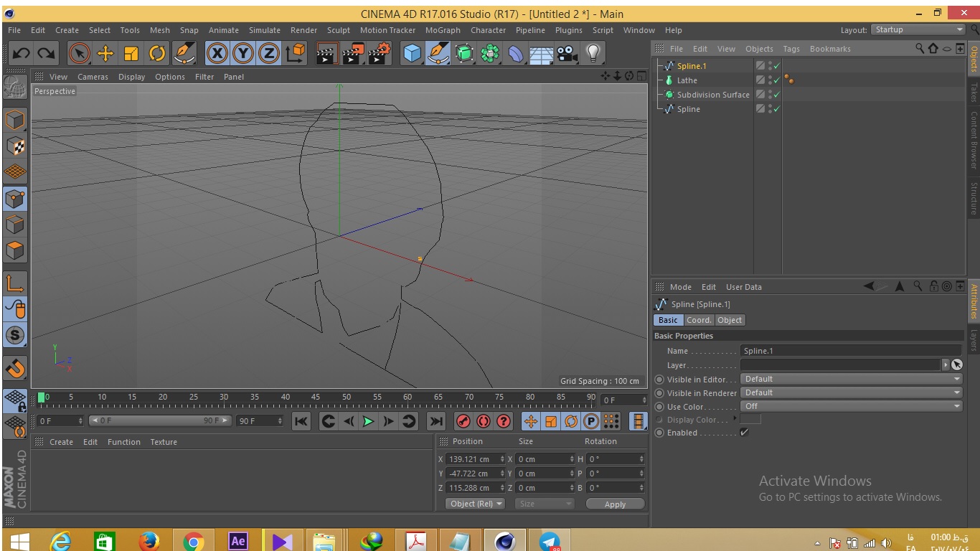Select the Live Selection tool
Image resolution: width=980 pixels, height=551 pixels.
point(79,53)
